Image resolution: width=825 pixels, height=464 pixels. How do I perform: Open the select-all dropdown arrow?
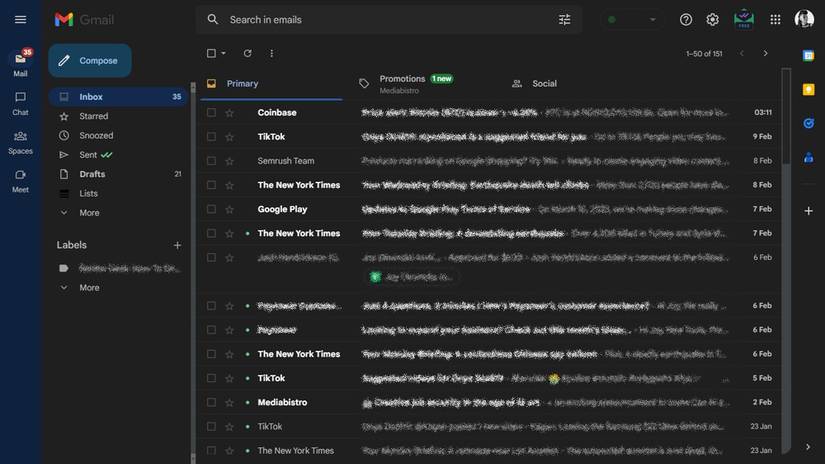coord(223,53)
